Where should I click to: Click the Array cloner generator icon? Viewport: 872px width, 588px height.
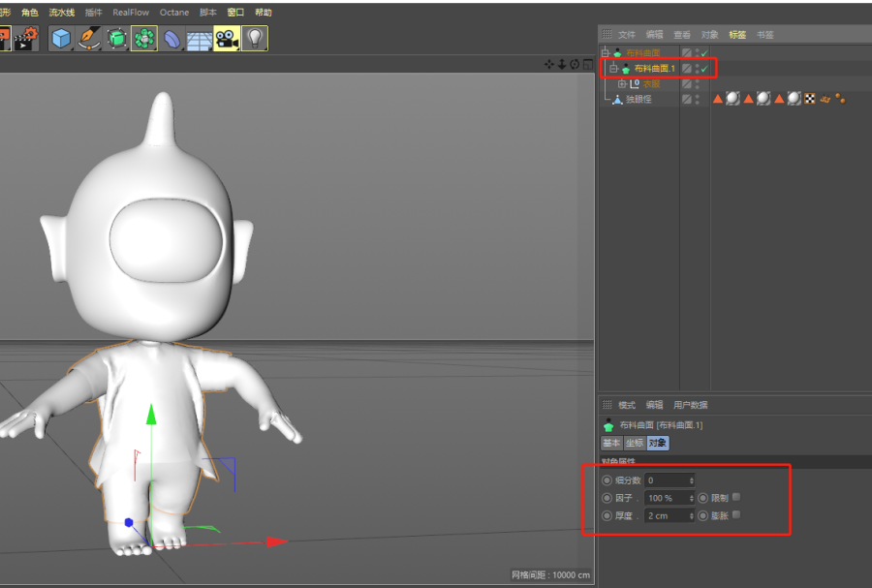(x=144, y=39)
